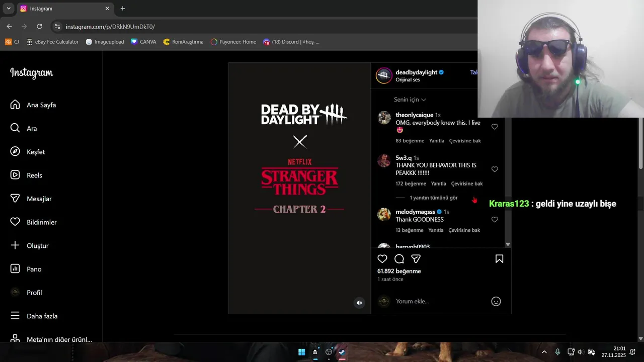
Task: Open Windows Start menu
Action: (x=301, y=352)
